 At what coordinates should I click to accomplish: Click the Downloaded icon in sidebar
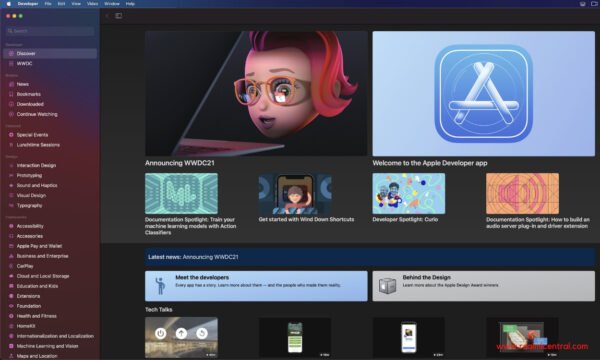(x=11, y=104)
